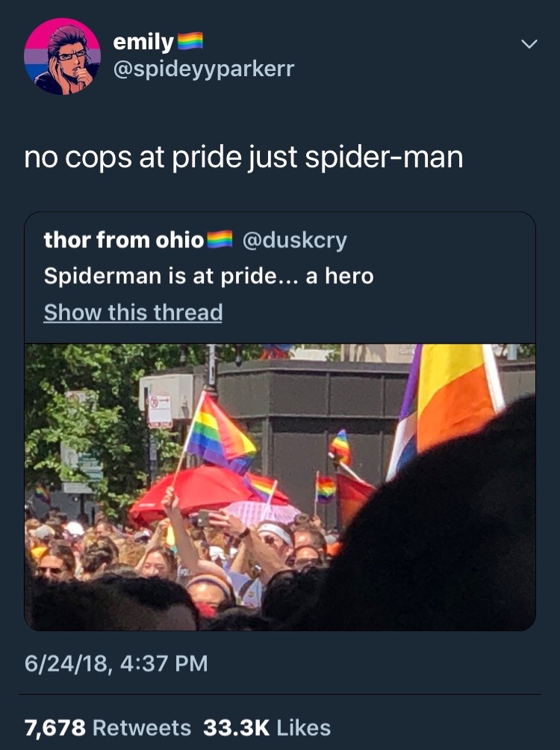Click the rainbow flag emoji after 'thor from ohio'

point(220,239)
